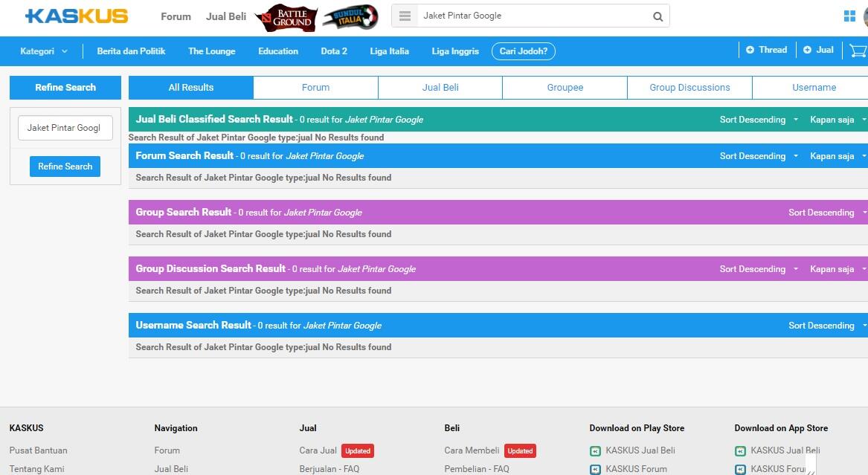The image size is (868, 475).
Task: Open the Cara Membeli footer link
Action: coord(472,450)
